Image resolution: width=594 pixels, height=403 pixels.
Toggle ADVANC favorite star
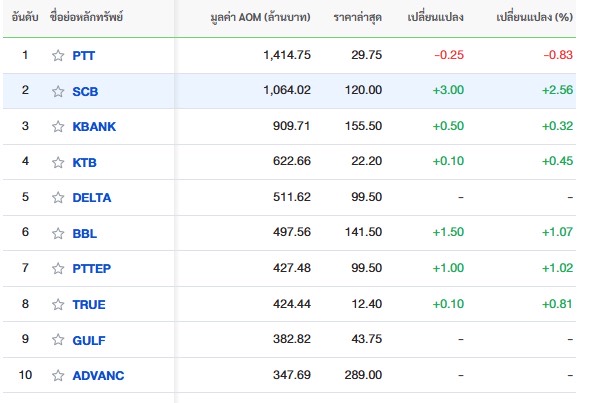pyautogui.click(x=58, y=376)
